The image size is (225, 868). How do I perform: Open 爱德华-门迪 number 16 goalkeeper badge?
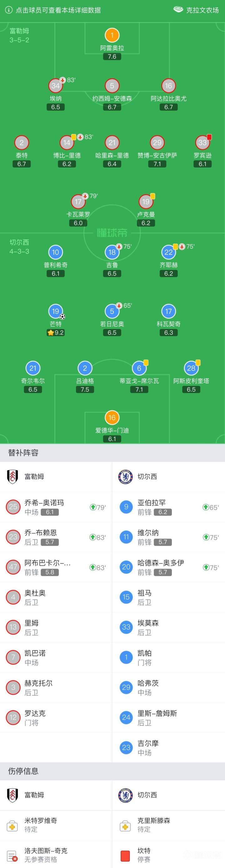click(112, 418)
